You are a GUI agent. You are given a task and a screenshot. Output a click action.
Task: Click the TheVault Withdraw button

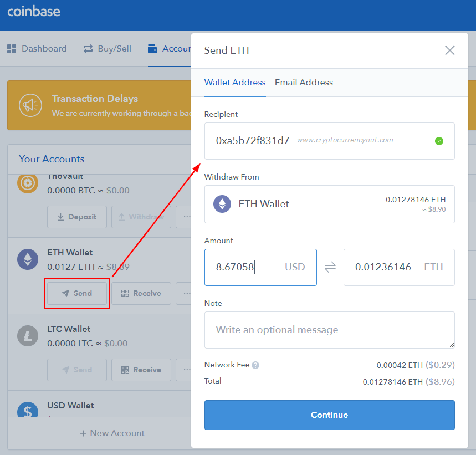[x=141, y=217]
